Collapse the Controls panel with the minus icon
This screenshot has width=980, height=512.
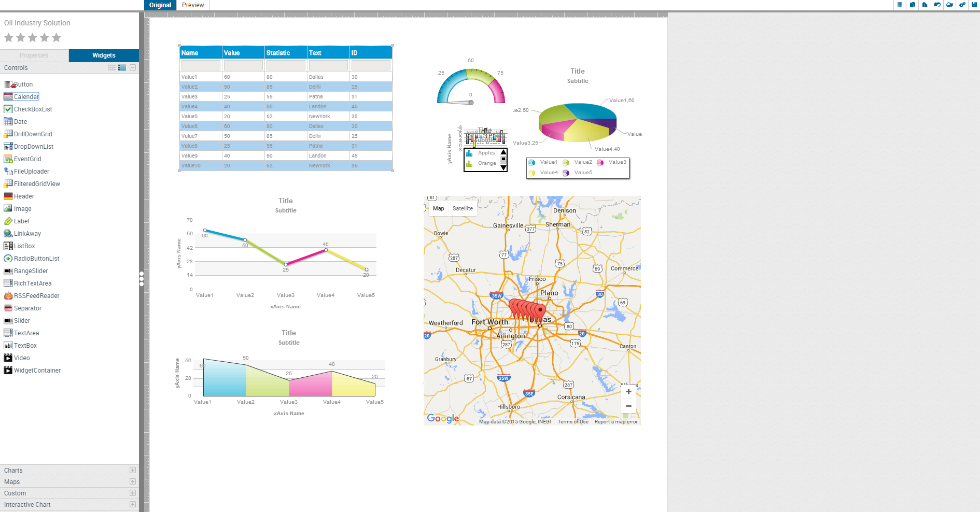tap(133, 67)
